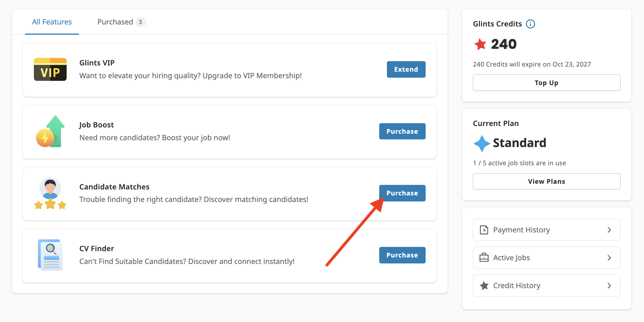Click the Standard plan diamond icon
The image size is (644, 322).
pyautogui.click(x=482, y=143)
